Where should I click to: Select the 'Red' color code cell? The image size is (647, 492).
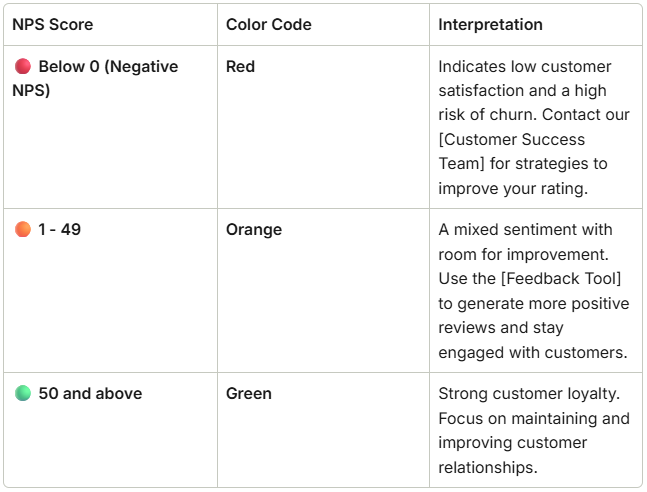240,67
